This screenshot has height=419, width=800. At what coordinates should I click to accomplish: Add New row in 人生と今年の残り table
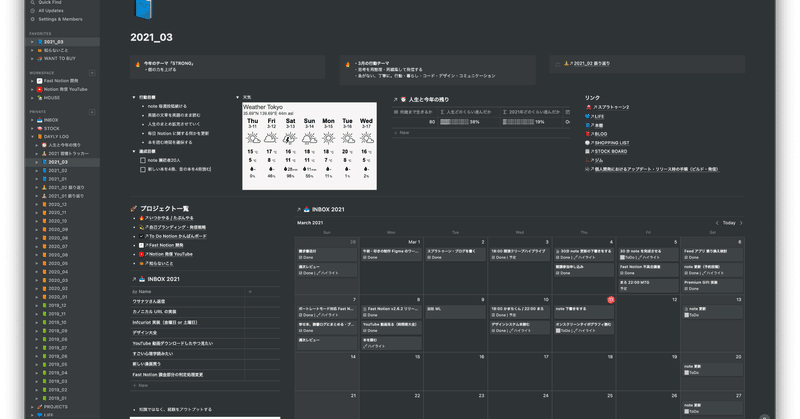(x=481, y=133)
